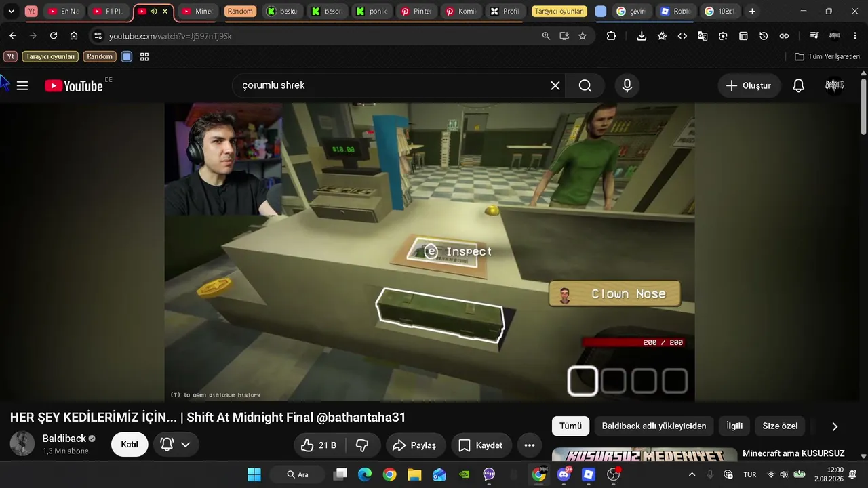Open Roblox from the taskbar
This screenshot has height=488, width=868.
point(589,474)
